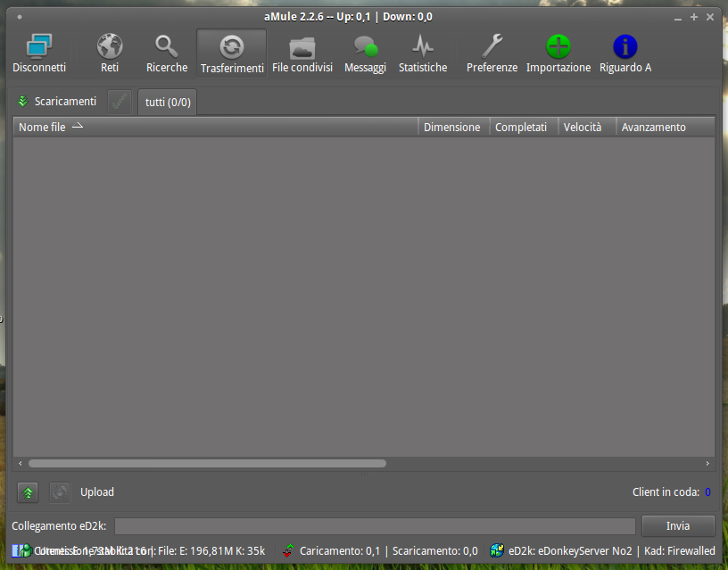Viewport: 728px width, 570px height.
Task: Click the scrollbar left arrow
Action: coord(20,463)
